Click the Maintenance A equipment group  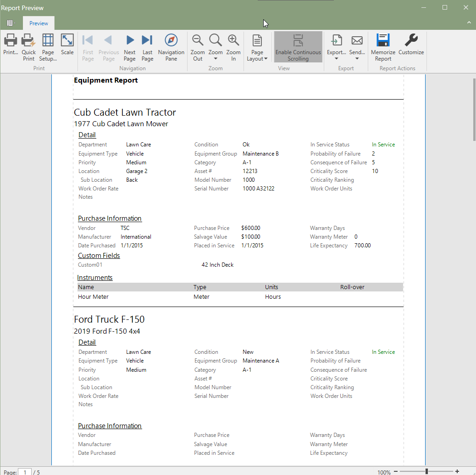coord(261,361)
